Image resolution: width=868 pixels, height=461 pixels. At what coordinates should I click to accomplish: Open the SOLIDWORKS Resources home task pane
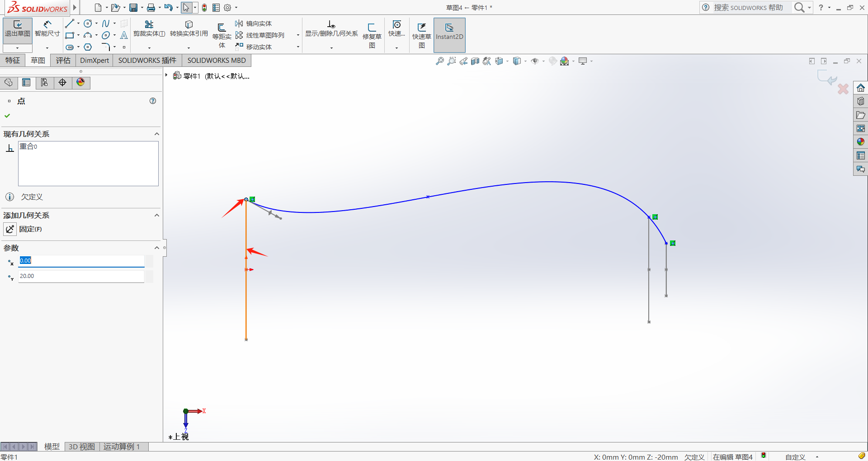(x=861, y=88)
